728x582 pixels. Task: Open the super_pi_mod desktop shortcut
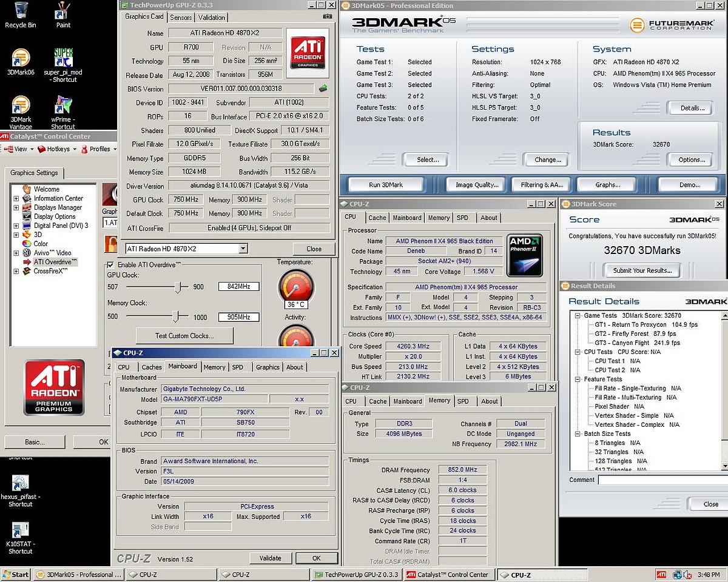(63, 65)
